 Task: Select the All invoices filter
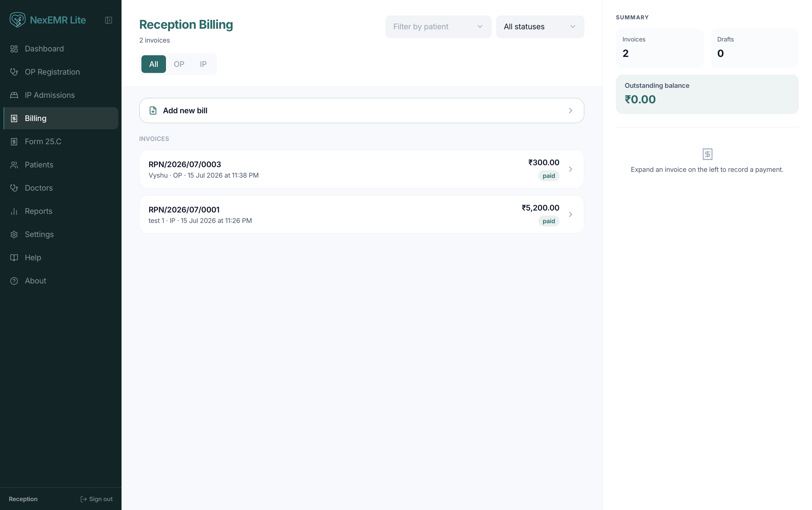(154, 64)
